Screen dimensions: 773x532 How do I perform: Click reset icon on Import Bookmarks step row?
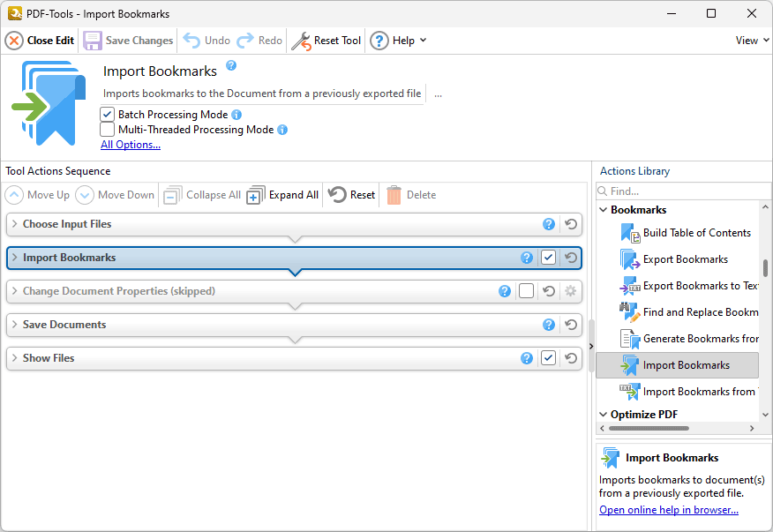pos(571,258)
